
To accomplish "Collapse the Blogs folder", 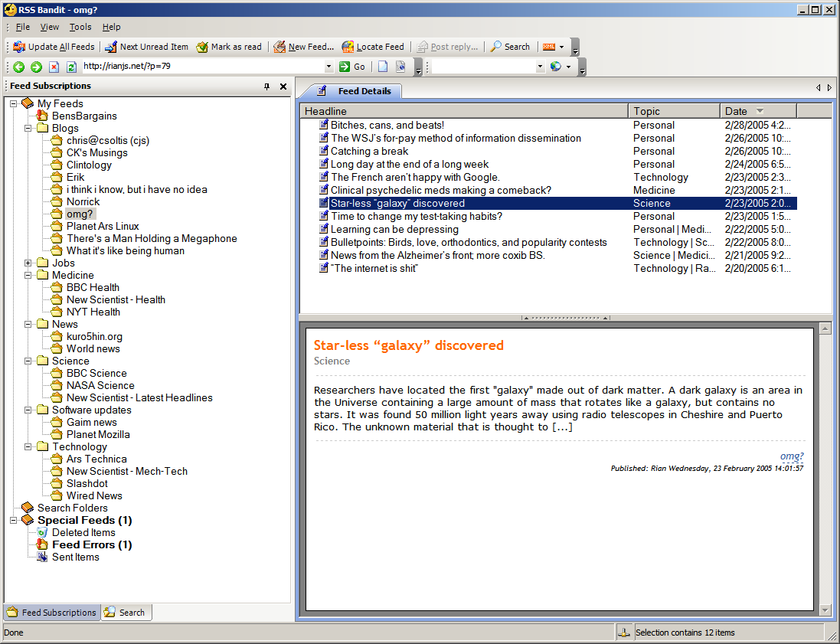I will tap(28, 128).
